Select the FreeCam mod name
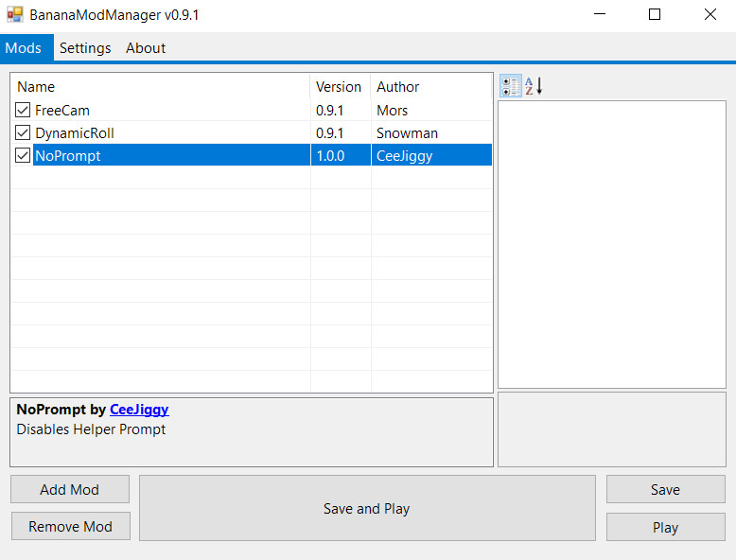 click(62, 111)
